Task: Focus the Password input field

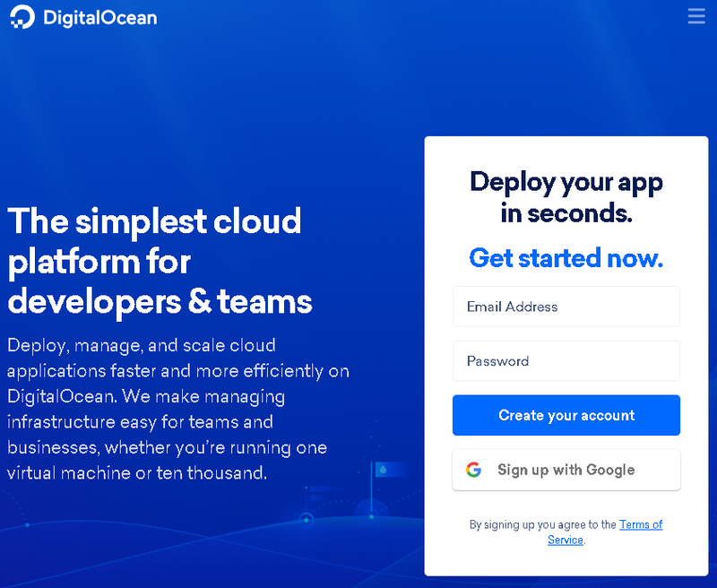Action: coord(566,361)
